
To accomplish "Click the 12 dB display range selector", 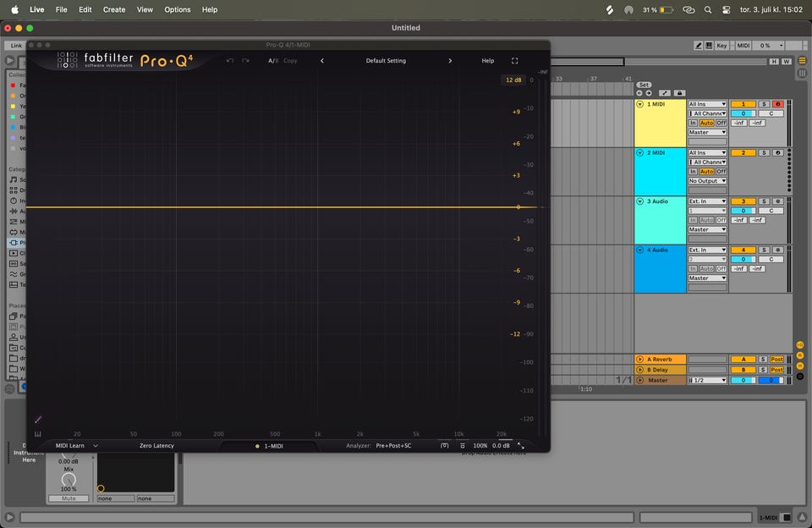I will pyautogui.click(x=513, y=80).
